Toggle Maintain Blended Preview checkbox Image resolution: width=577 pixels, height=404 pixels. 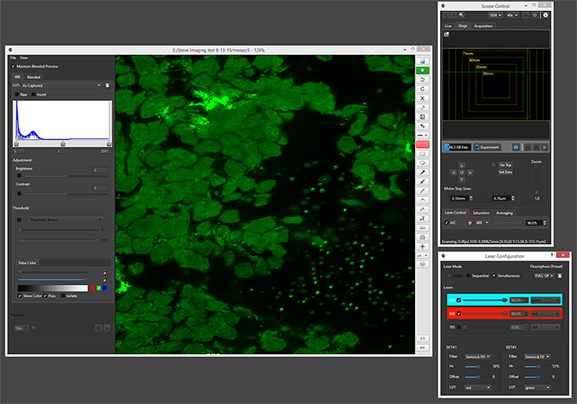[14, 67]
